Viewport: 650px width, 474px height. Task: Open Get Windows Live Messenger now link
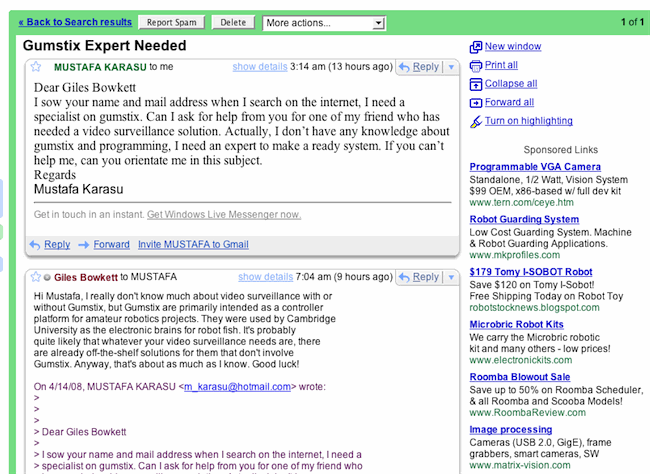pyautogui.click(x=224, y=215)
